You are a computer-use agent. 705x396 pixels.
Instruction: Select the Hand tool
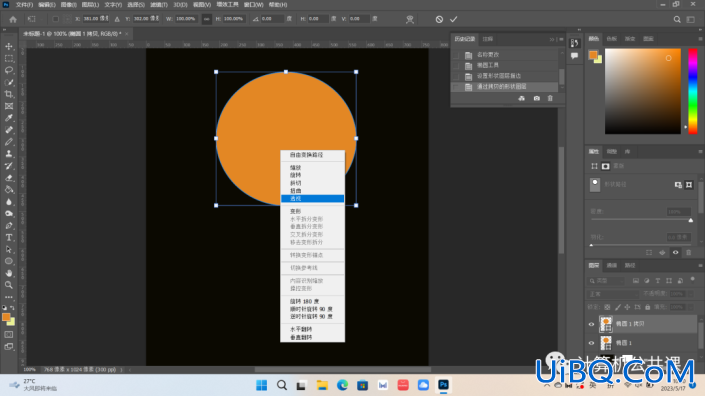tap(9, 273)
